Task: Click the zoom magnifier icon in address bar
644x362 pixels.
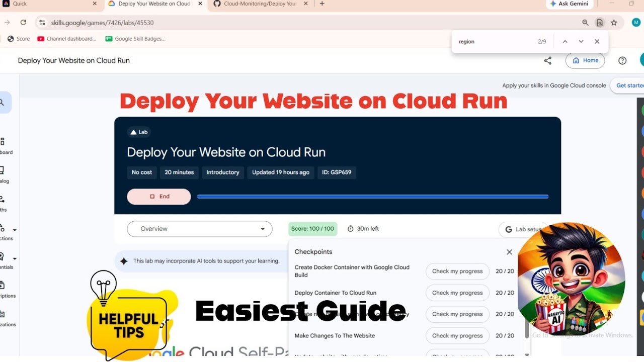Action: coord(585,23)
